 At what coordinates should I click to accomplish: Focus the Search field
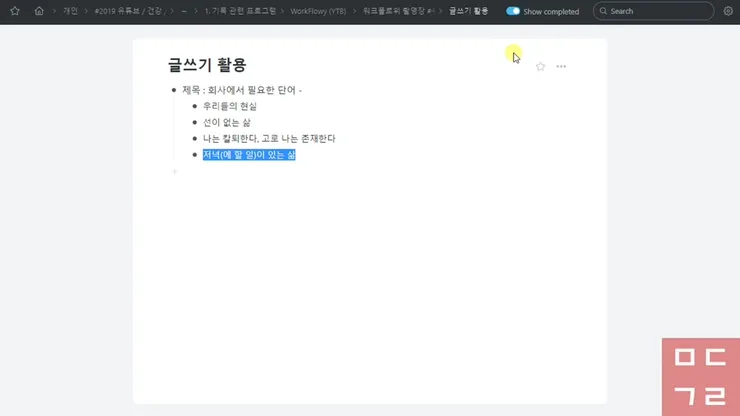[653, 11]
